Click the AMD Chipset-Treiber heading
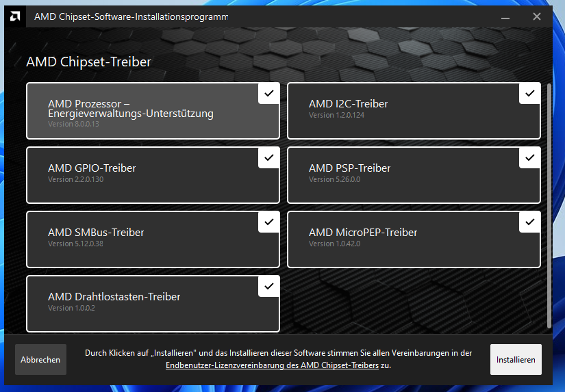Viewport: 565px width, 392px height. pos(88,62)
